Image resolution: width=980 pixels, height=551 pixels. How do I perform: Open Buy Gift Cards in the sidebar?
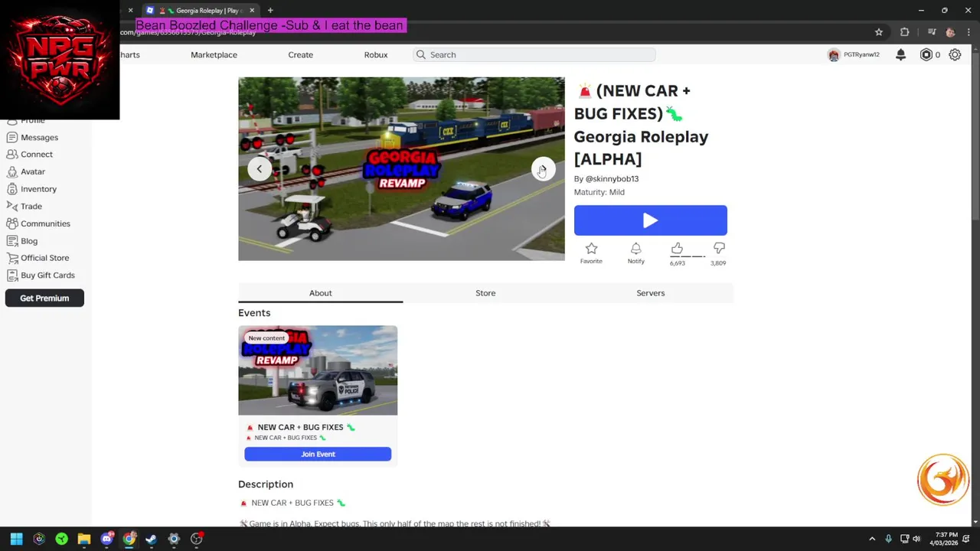click(x=41, y=275)
